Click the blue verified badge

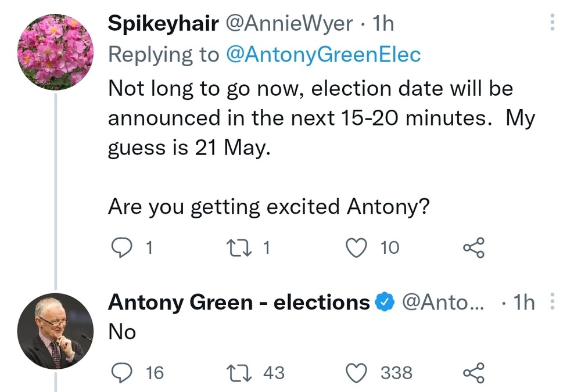(384, 303)
